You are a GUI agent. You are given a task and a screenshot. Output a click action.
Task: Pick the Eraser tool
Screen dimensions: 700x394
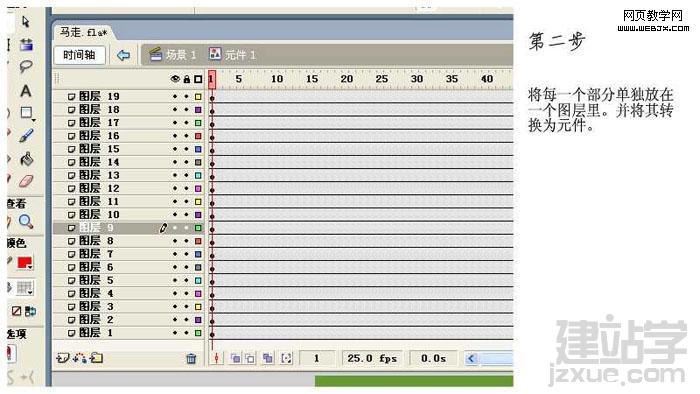[26, 181]
